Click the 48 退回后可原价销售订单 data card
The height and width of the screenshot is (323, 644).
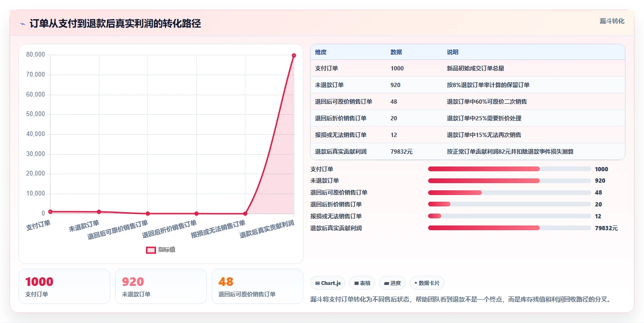pyautogui.click(x=257, y=286)
